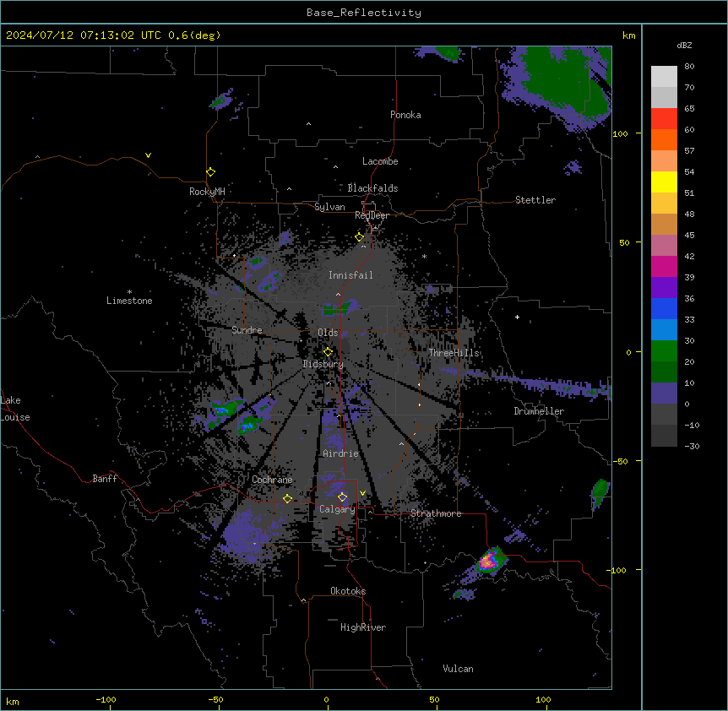Select the yellow diamond marker above Calgary label
Viewport: 728px width, 711px height.
click(342, 497)
